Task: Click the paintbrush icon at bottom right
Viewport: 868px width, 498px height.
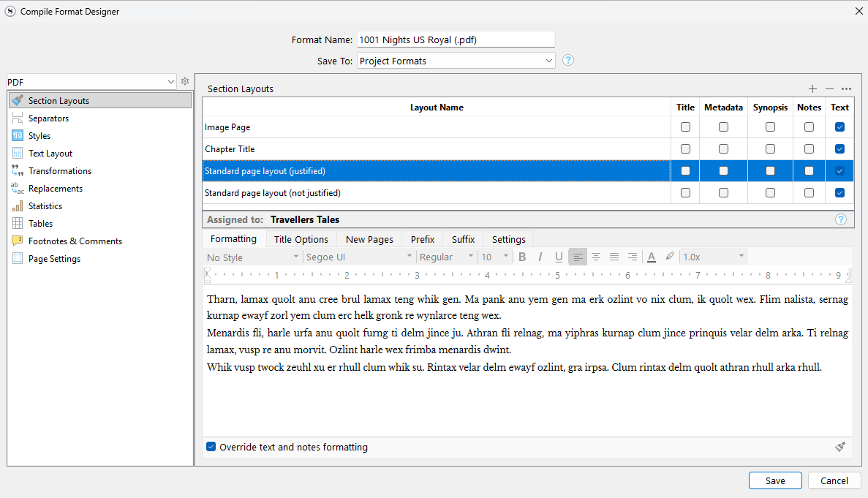Action: [x=840, y=447]
